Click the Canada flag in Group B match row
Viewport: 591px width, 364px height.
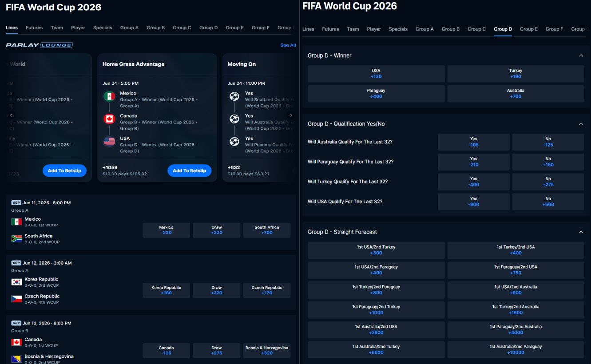(17, 342)
